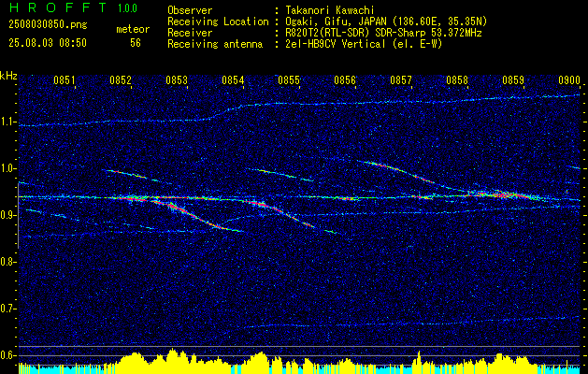588x374 pixels.
Task: Click the kHz axis unit label
Action: (x=8, y=76)
